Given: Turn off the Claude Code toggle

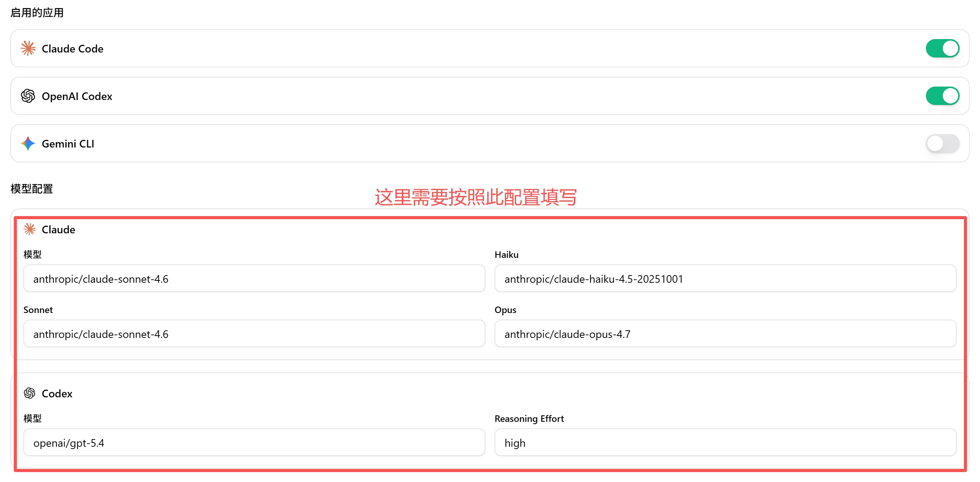Looking at the screenshot, I should (x=942, y=49).
